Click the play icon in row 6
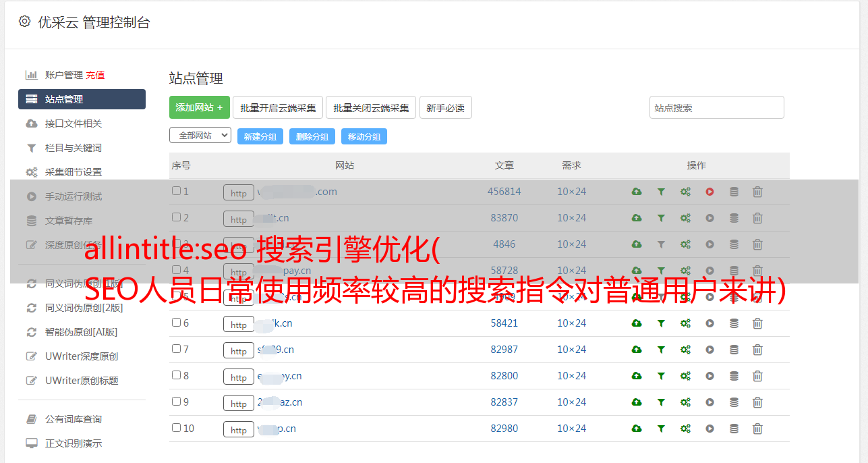 click(x=710, y=323)
